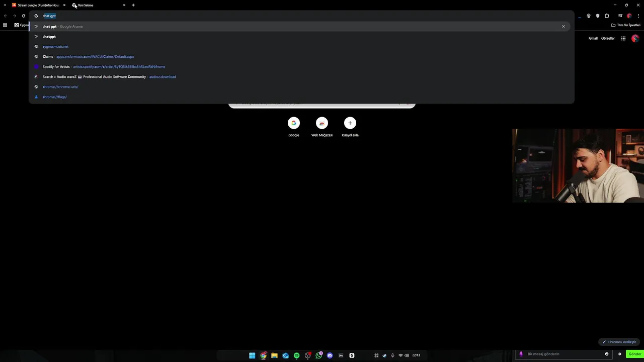This screenshot has height=362, width=644.
Task: Open the emoji picker in chat box
Action: pyautogui.click(x=607, y=354)
